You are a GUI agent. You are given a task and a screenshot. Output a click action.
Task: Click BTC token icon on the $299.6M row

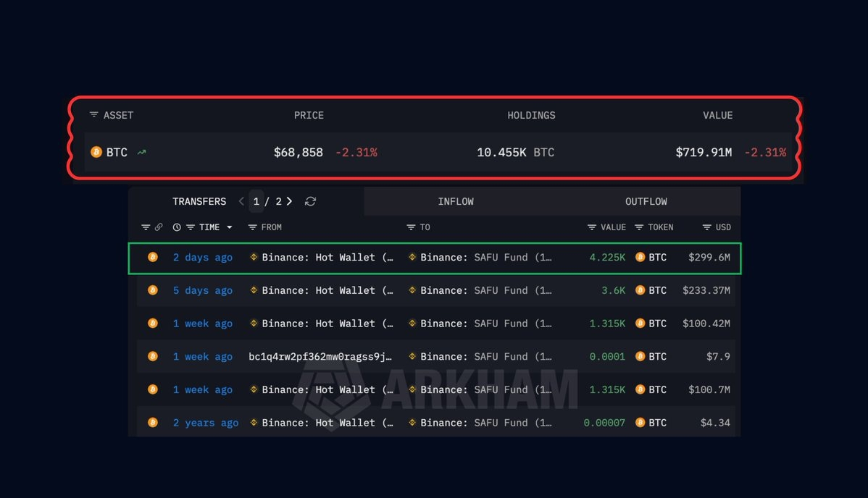click(x=640, y=257)
